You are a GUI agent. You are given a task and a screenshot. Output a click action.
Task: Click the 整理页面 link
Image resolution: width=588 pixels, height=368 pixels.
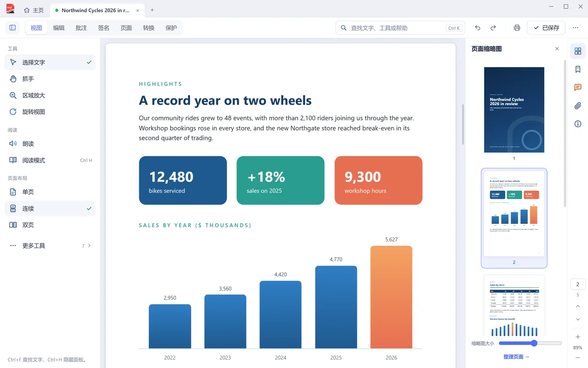coord(516,356)
